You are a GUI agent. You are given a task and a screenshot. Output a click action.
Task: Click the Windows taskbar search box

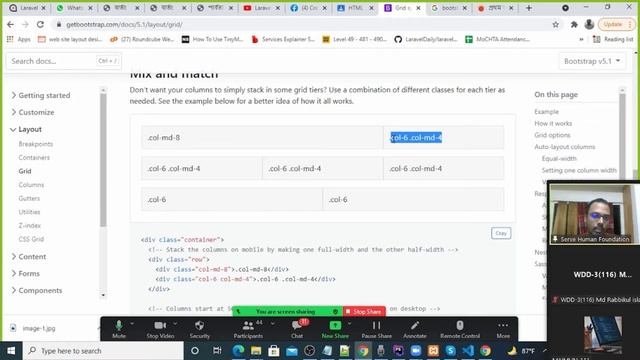(104, 351)
